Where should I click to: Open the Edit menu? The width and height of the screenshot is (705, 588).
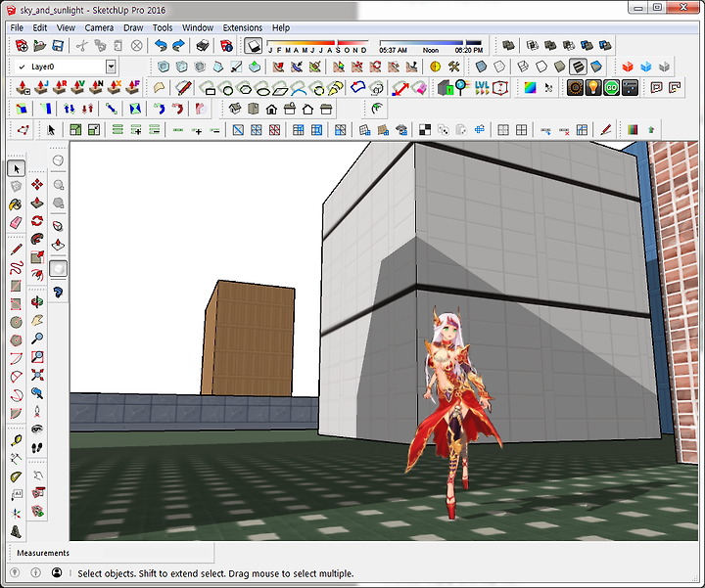39,27
